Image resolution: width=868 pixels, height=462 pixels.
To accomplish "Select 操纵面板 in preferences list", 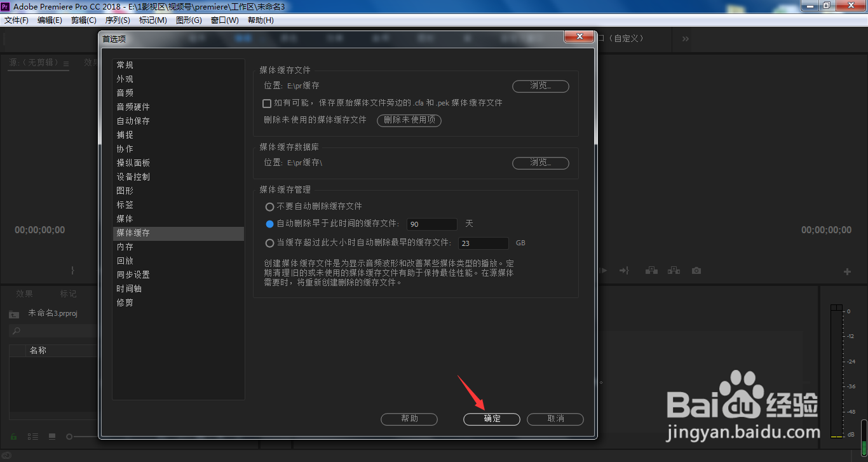I will tap(179, 163).
